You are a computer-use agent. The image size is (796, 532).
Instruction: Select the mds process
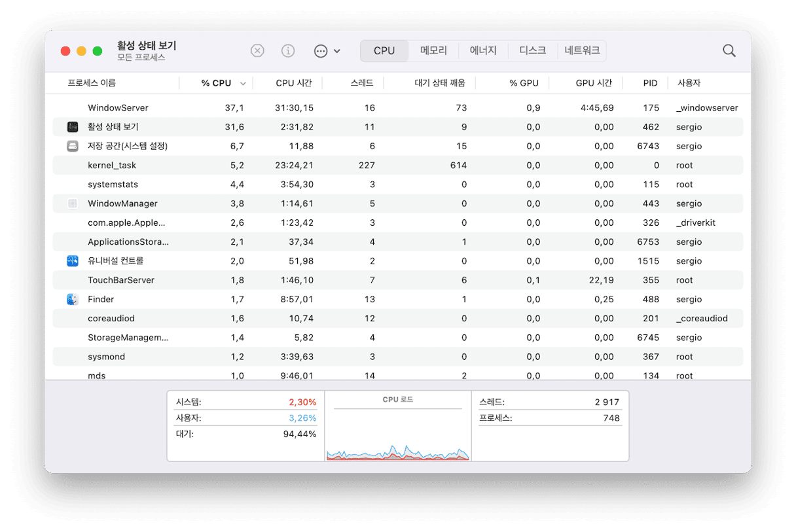(x=96, y=376)
